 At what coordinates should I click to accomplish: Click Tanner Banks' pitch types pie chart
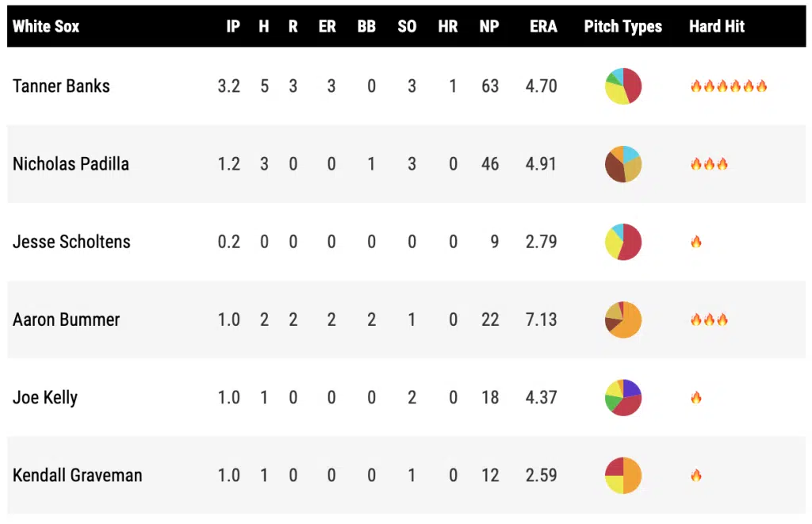tap(622, 86)
